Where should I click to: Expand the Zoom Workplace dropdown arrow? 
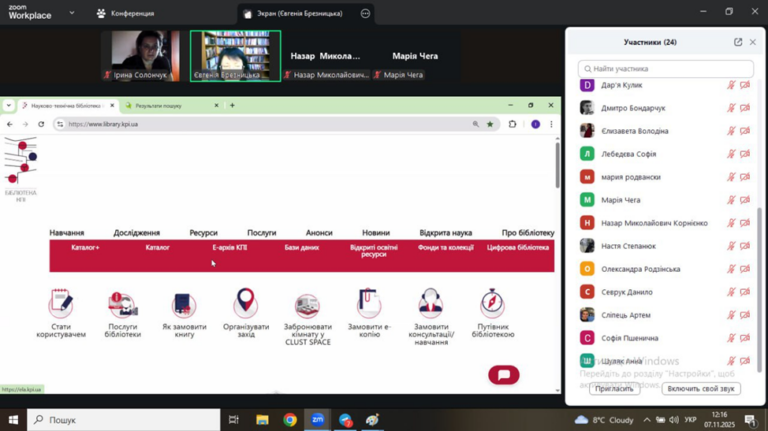71,13
